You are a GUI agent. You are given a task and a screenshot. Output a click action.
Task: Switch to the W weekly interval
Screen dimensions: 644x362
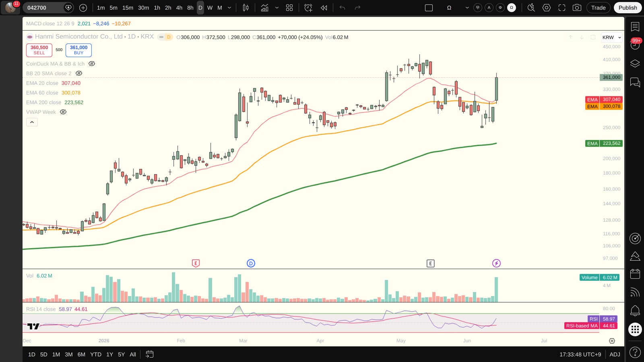point(210,8)
